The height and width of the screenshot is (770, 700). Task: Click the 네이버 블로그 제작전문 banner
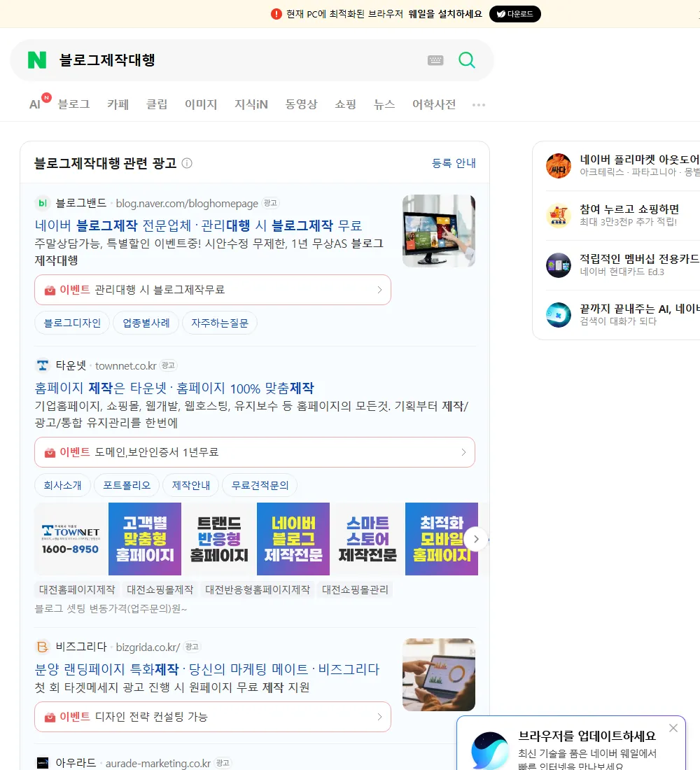(x=293, y=539)
